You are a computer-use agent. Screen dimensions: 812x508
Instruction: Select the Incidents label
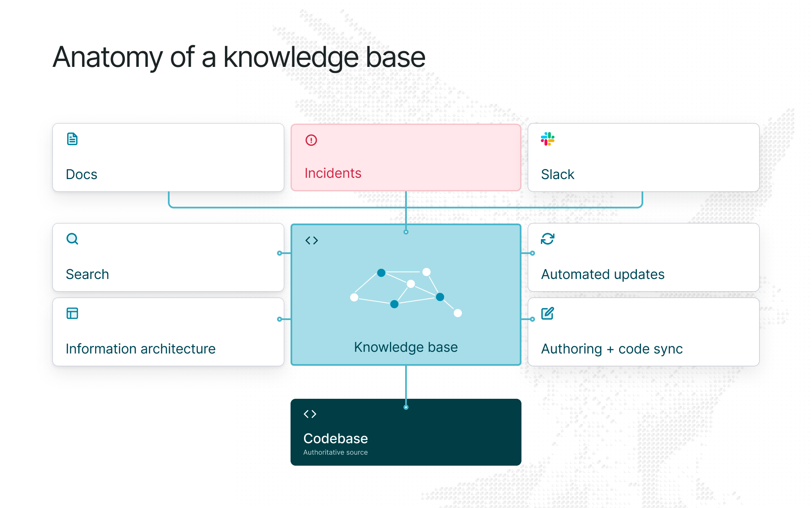[333, 173]
